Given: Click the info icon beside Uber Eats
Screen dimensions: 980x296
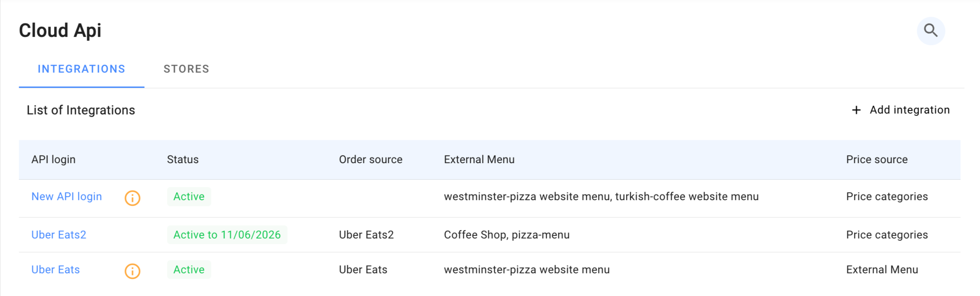Looking at the screenshot, I should click(133, 271).
